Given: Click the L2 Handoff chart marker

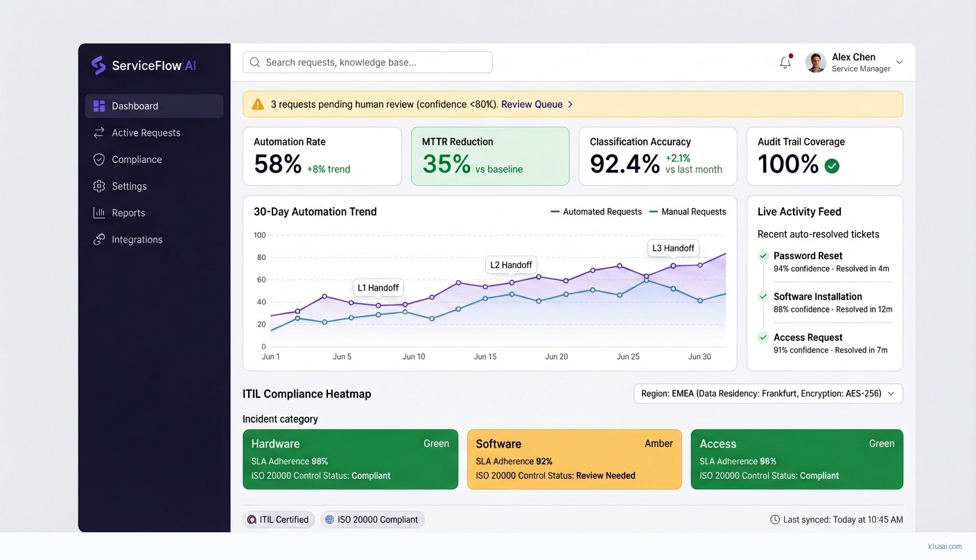Looking at the screenshot, I should click(x=511, y=265).
